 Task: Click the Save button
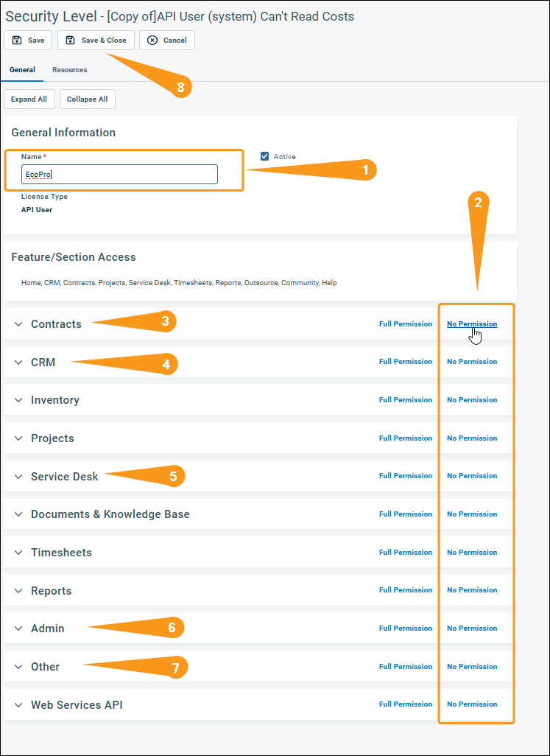tap(28, 41)
